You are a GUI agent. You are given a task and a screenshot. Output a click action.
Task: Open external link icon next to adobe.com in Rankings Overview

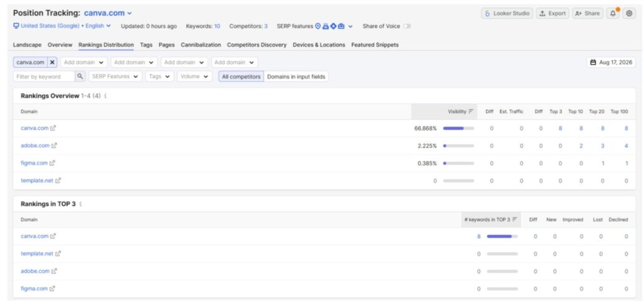coord(54,145)
